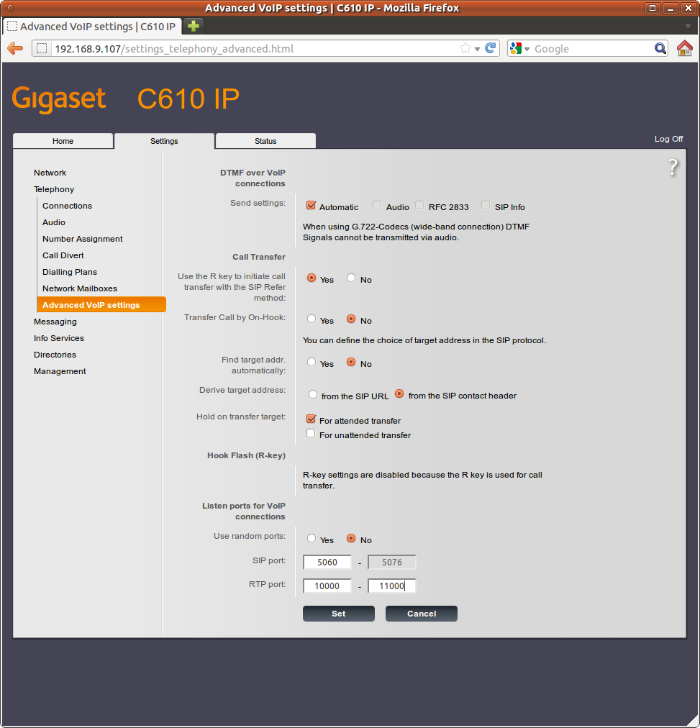Bookmark page with the star icon
Image resolution: width=700 pixels, height=728 pixels.
[x=465, y=48]
